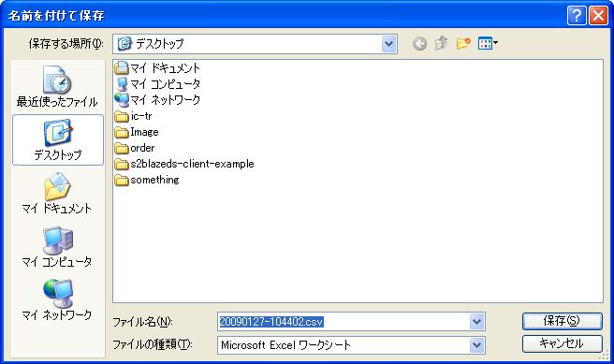Click the help question mark button
The width and height of the screenshot is (614, 364).
(x=577, y=16)
